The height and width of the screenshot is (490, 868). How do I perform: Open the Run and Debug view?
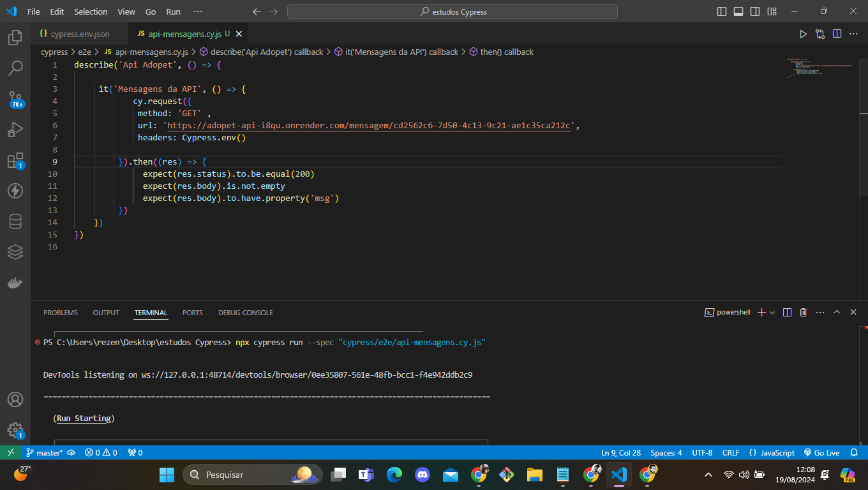tap(15, 130)
